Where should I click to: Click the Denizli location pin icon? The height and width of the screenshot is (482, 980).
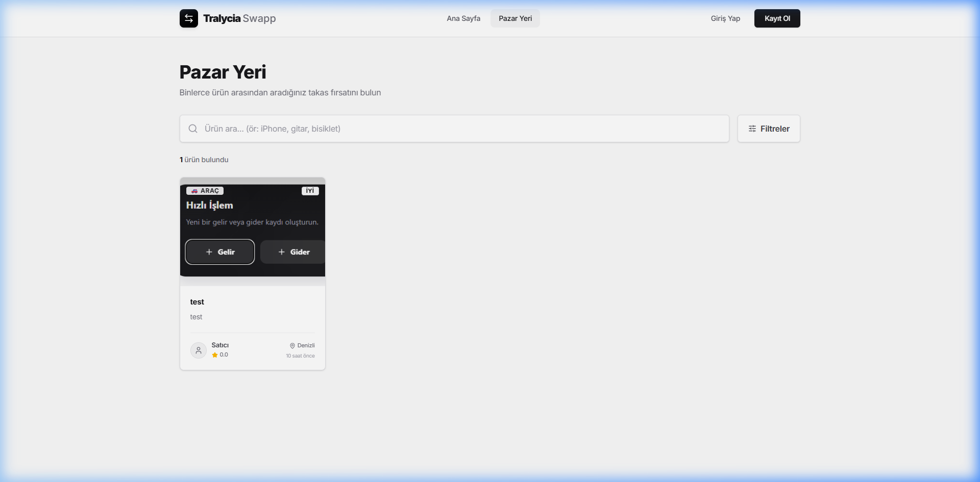pos(292,346)
